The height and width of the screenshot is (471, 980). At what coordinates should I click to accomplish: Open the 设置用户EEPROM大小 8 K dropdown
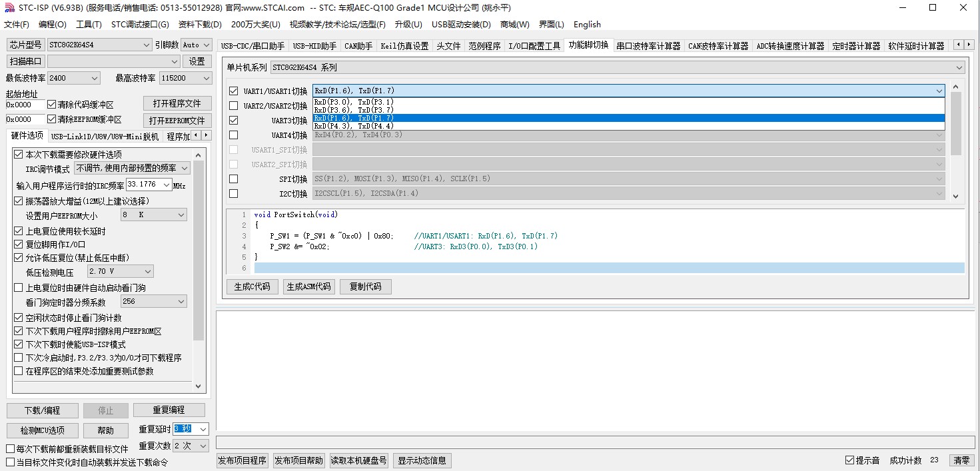coord(153,215)
